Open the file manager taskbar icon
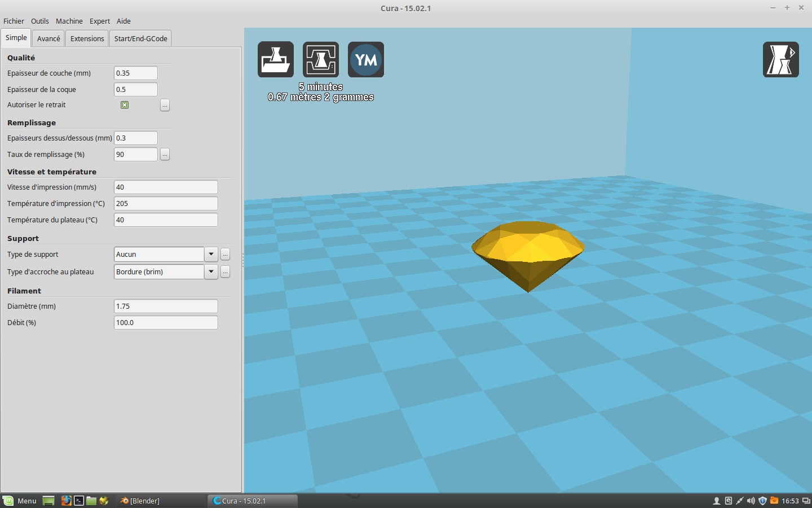 coord(91,501)
